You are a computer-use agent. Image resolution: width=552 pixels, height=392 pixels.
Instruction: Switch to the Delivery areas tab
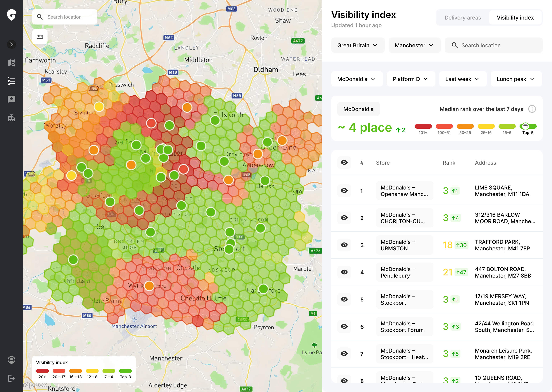coord(462,17)
